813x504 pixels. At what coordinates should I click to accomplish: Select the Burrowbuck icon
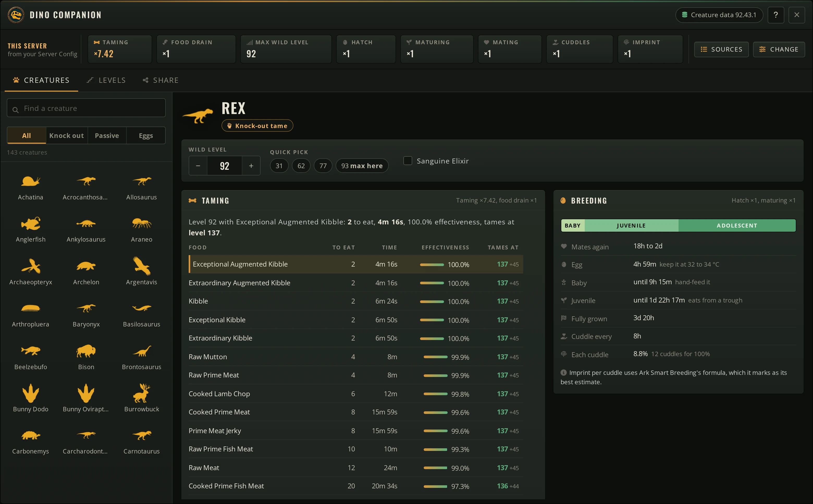[141, 393]
